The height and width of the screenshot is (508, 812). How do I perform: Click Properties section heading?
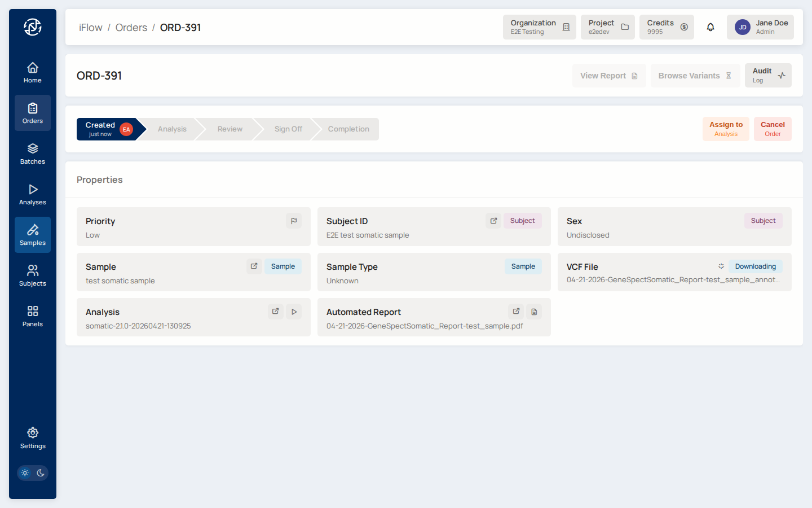(x=100, y=179)
